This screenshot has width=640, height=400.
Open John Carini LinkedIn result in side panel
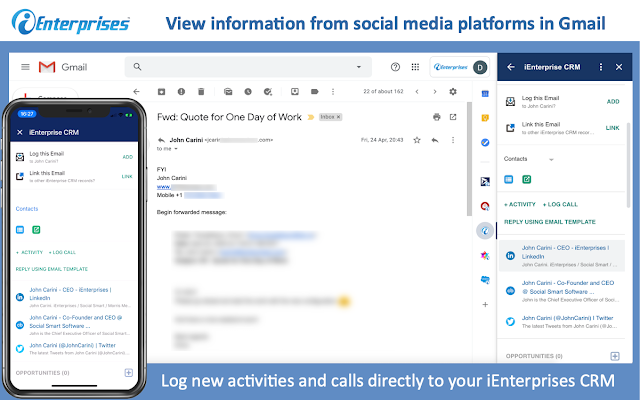562,256
